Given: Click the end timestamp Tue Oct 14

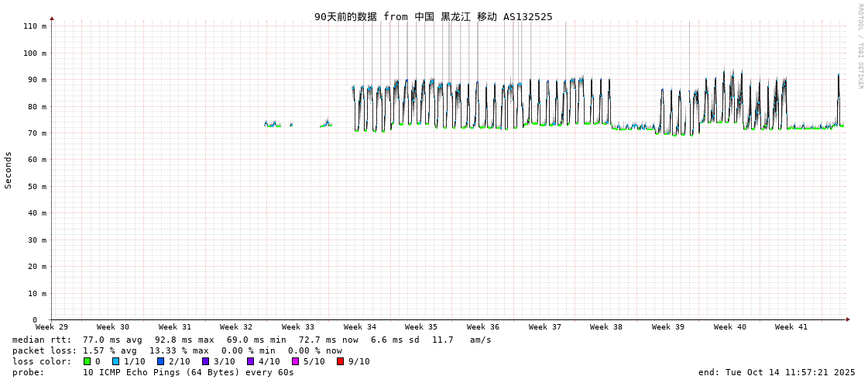Looking at the screenshot, I should coord(777,372).
